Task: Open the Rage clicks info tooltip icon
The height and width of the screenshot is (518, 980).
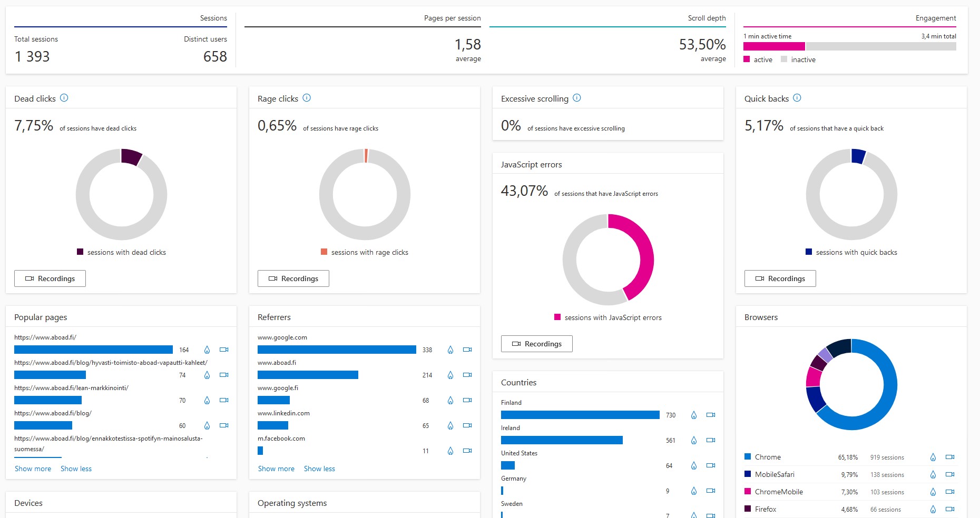Action: click(x=307, y=98)
